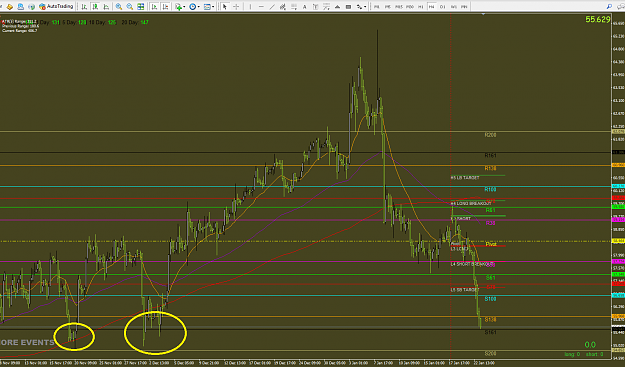The height and width of the screenshot is (367, 625).
Task: Click the blue person icon left of the globe
Action: (x=20, y=7)
